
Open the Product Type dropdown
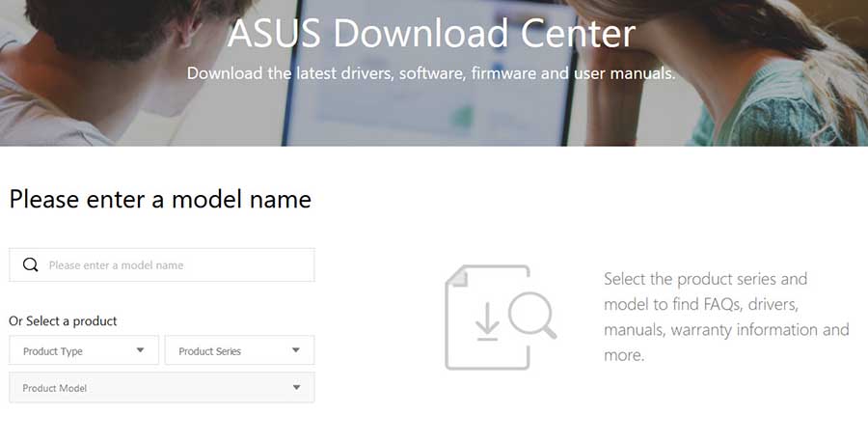point(84,350)
